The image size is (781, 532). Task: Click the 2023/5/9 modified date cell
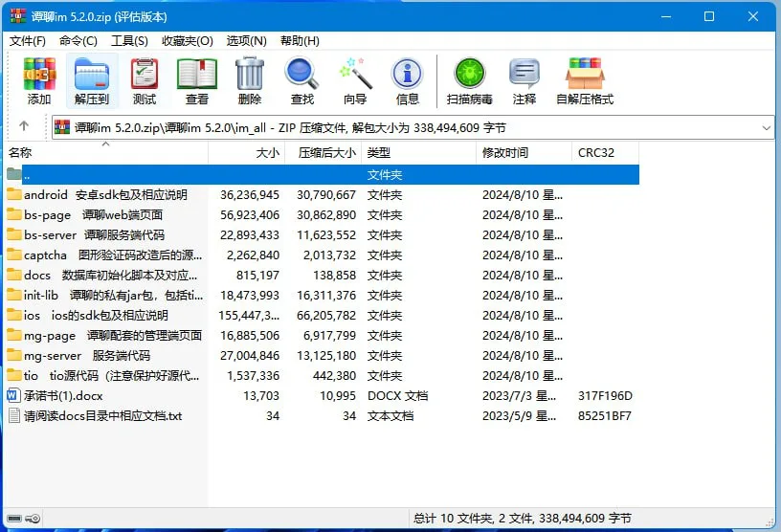coord(519,416)
